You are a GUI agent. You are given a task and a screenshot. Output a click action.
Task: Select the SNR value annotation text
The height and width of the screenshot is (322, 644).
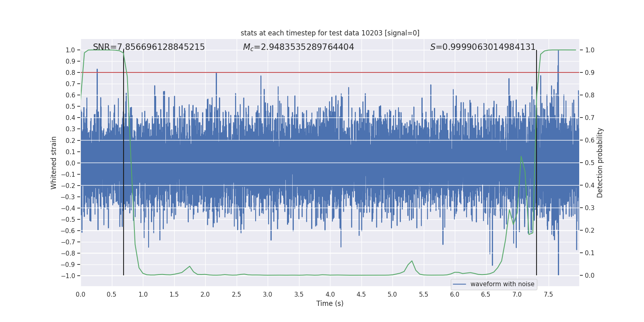click(149, 47)
